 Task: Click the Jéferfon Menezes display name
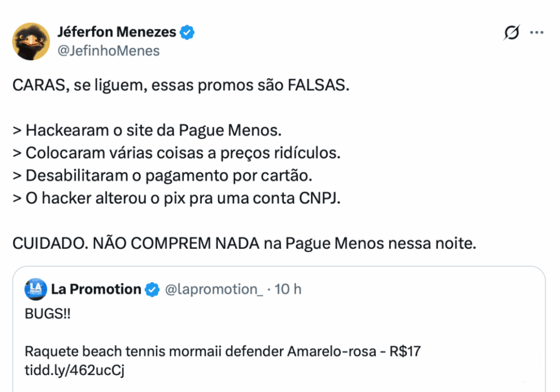tap(118, 32)
